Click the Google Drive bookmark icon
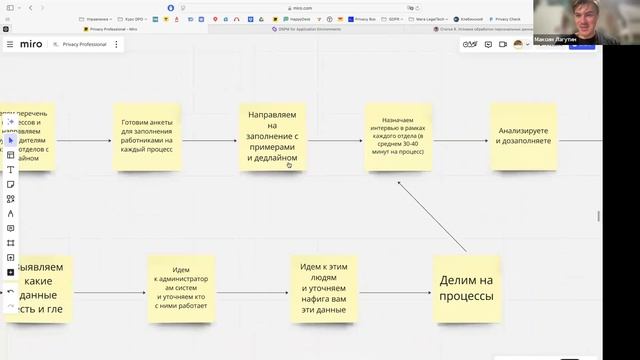640x360 pixels. pyautogui.click(x=261, y=19)
